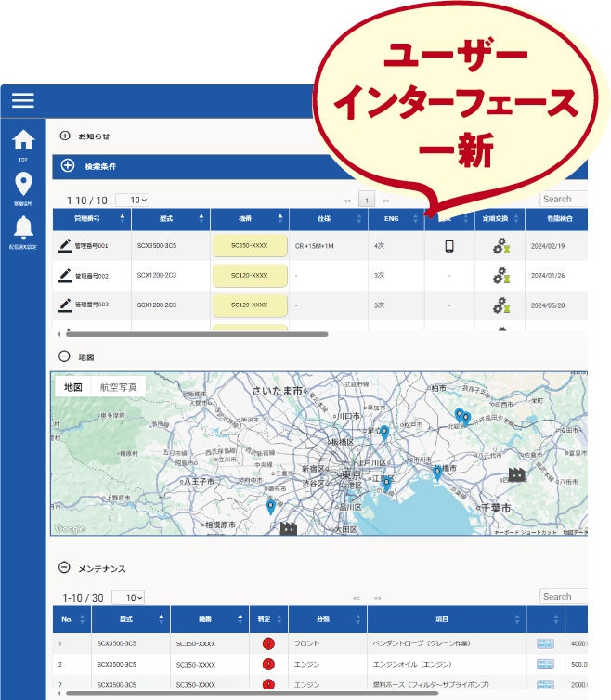Collapse the メンテナンス section
Screen dimensions: 611x700
coord(64,567)
